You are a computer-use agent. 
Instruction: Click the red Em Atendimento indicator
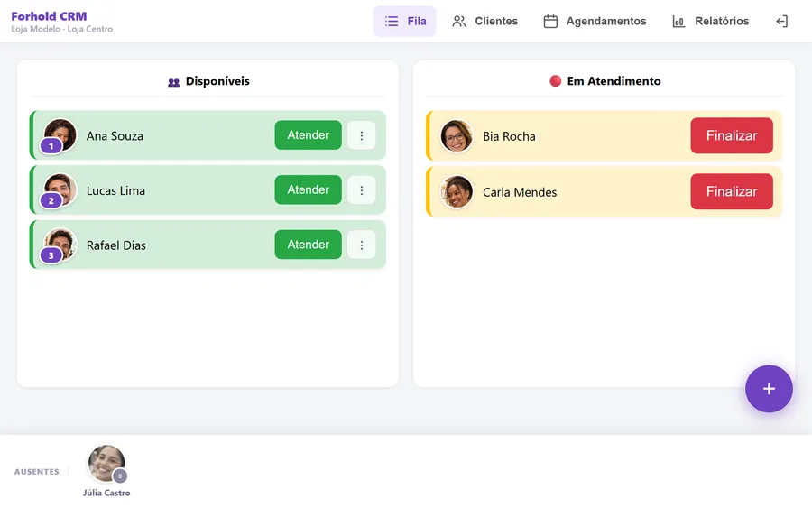[555, 81]
